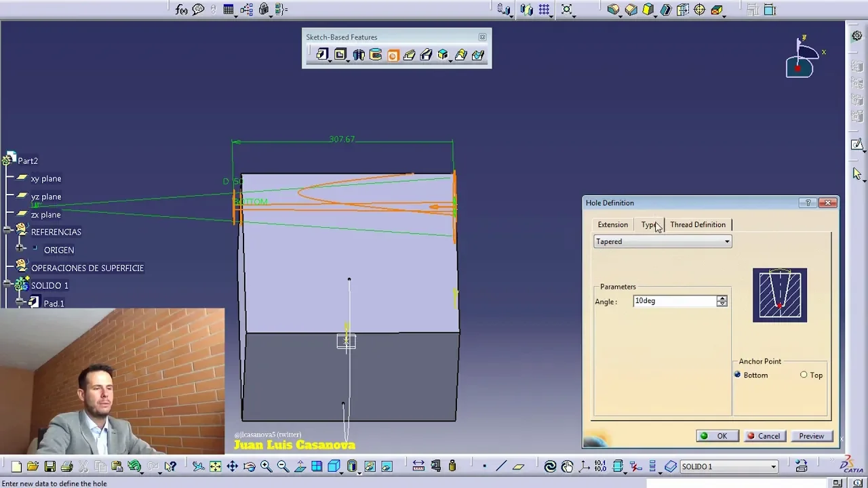
Task: Click the Angle stepper arrows
Action: (722, 301)
